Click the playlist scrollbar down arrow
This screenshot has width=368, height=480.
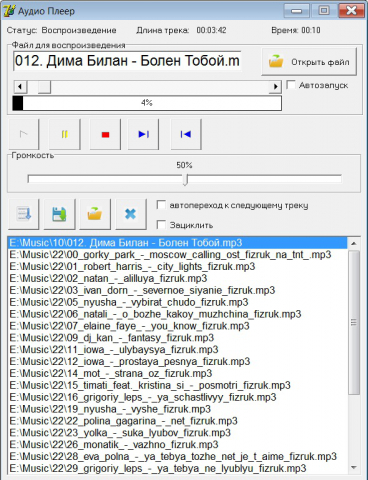354,468
